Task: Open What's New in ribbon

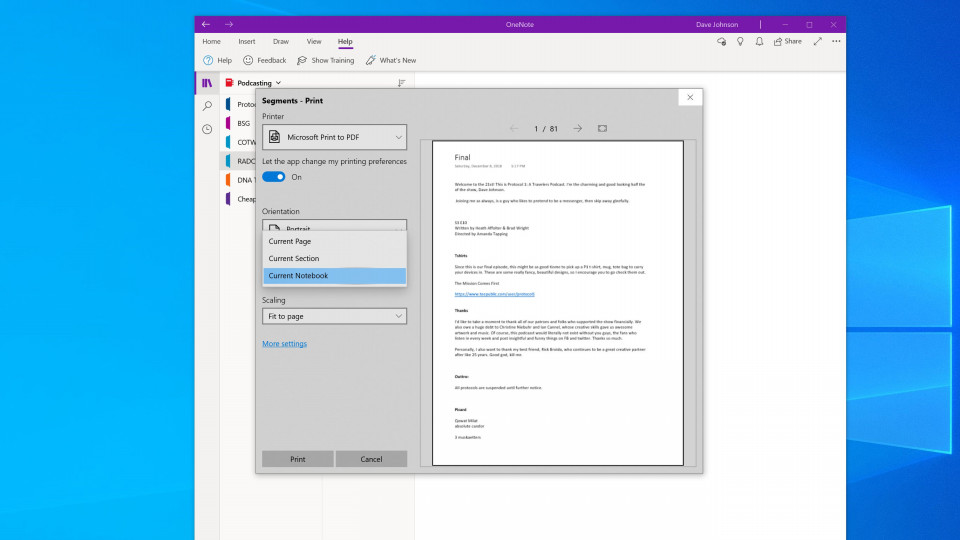Action: pos(391,60)
